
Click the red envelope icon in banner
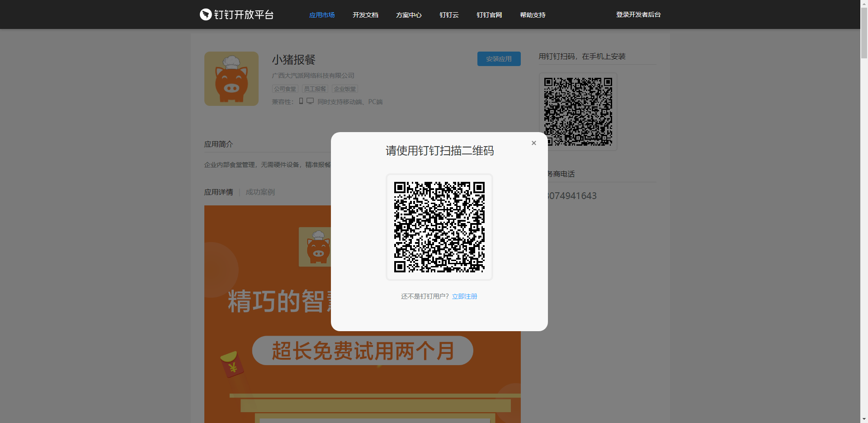click(x=232, y=365)
